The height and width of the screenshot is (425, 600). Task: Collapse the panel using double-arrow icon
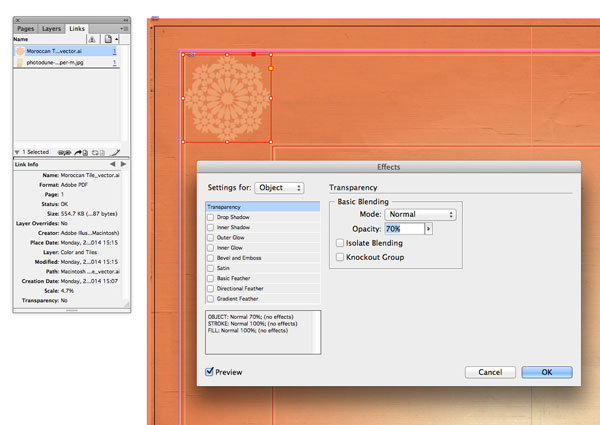126,20
